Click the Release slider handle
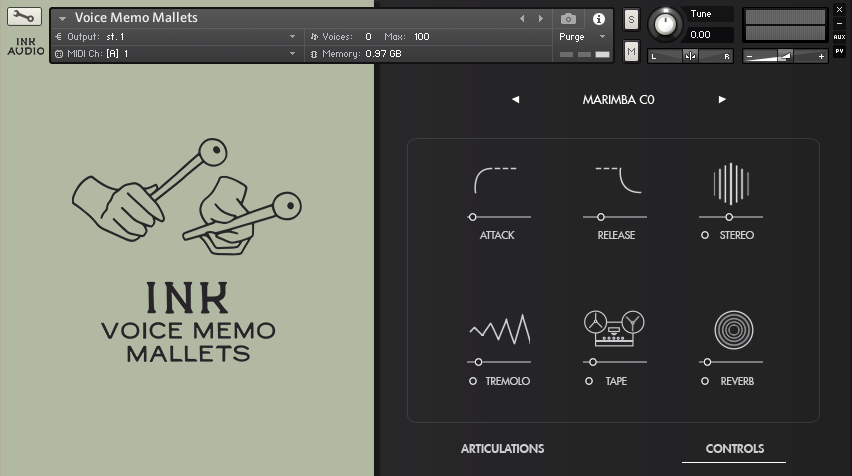 (601, 217)
